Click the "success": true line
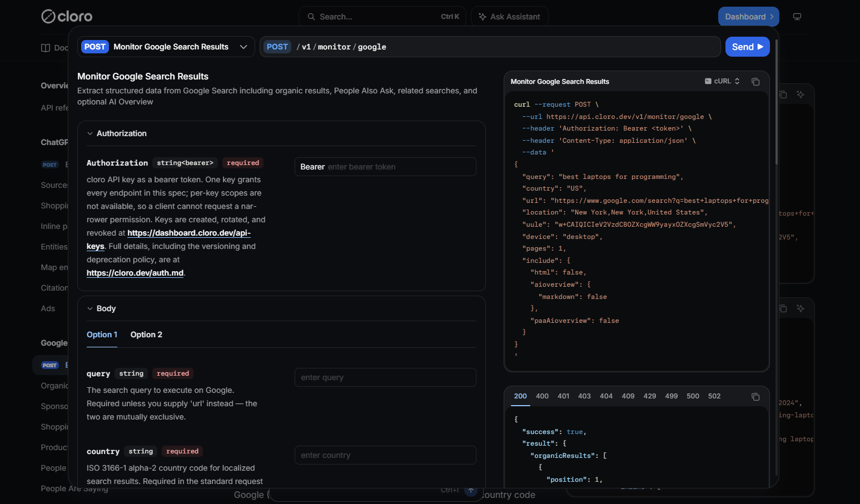860x504 pixels. (554, 432)
